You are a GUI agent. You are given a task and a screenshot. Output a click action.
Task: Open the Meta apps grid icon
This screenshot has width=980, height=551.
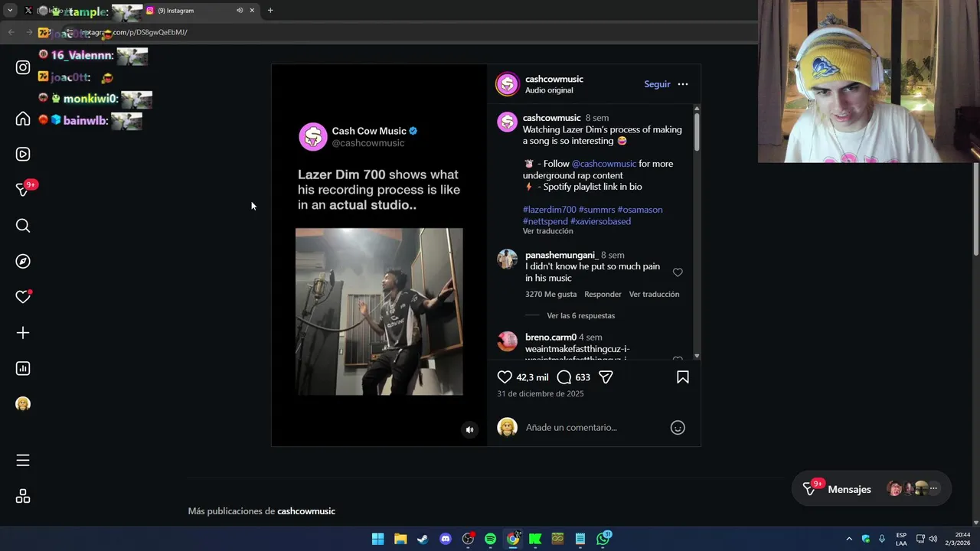(23, 497)
